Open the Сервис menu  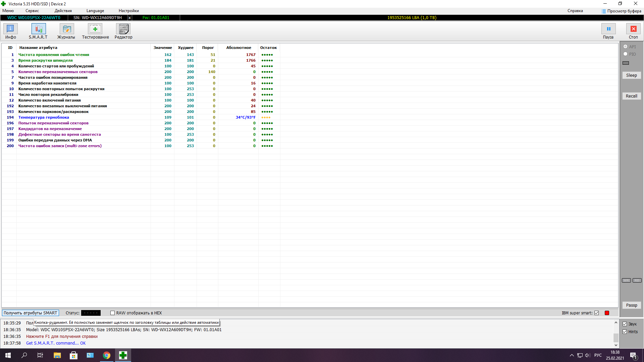click(32, 11)
